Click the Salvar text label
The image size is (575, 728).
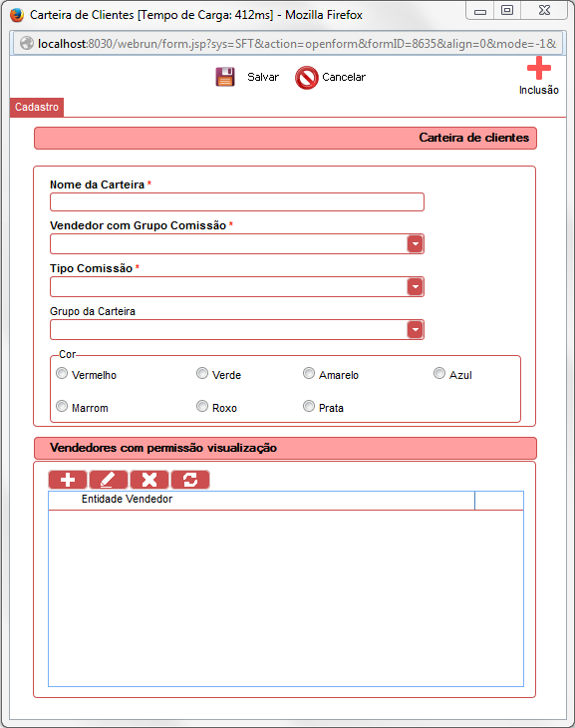pos(263,77)
